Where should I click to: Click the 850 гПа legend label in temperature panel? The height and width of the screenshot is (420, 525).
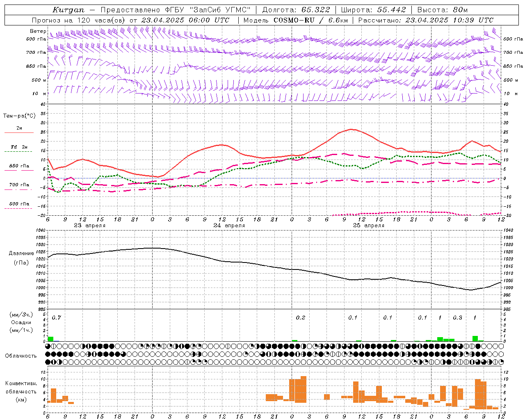point(19,166)
